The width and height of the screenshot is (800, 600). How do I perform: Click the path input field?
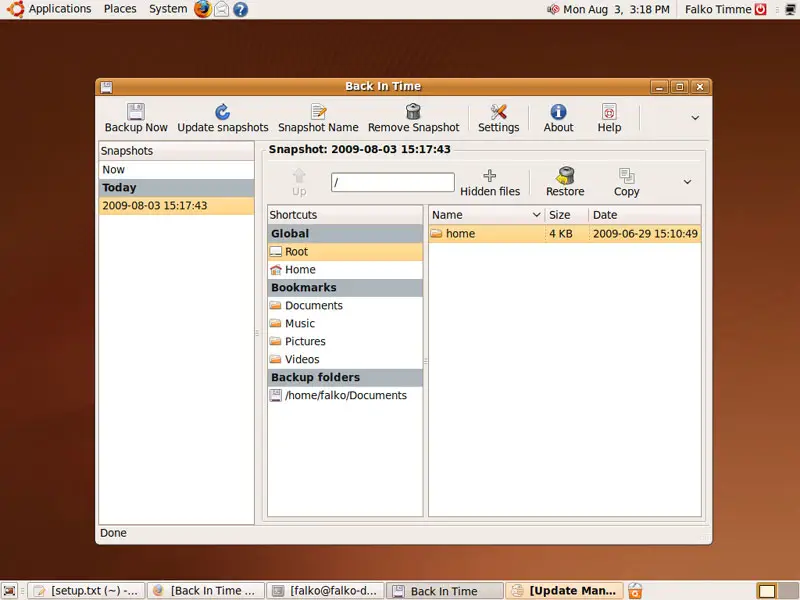pos(392,182)
